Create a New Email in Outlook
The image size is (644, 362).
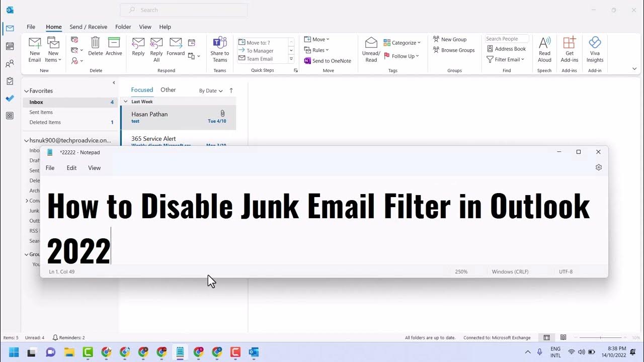tap(35, 50)
